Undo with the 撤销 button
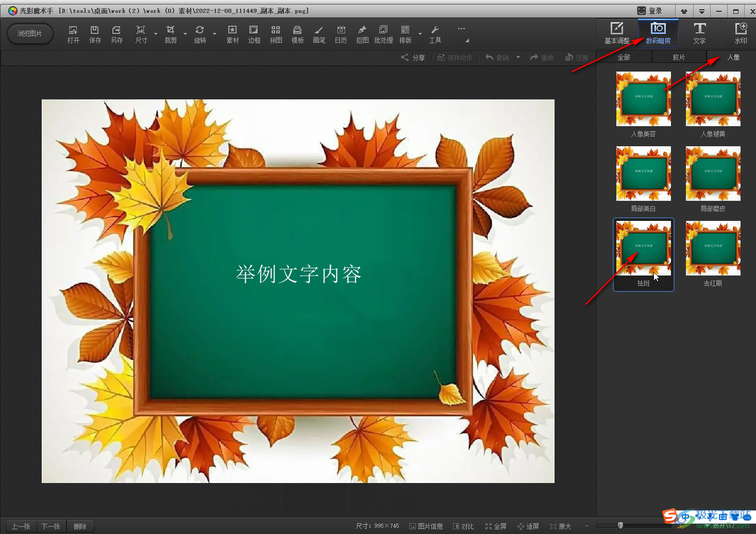The image size is (756, 534). 497,58
